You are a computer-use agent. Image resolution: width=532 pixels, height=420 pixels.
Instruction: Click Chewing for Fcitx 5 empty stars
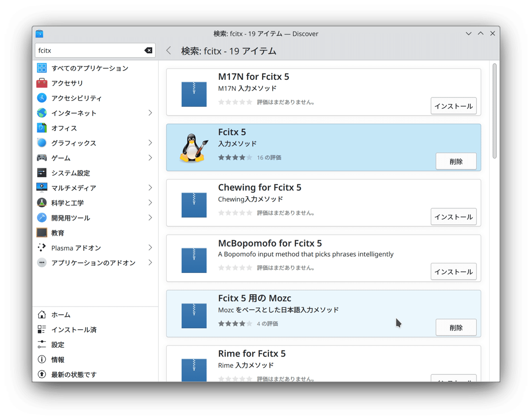(x=235, y=213)
